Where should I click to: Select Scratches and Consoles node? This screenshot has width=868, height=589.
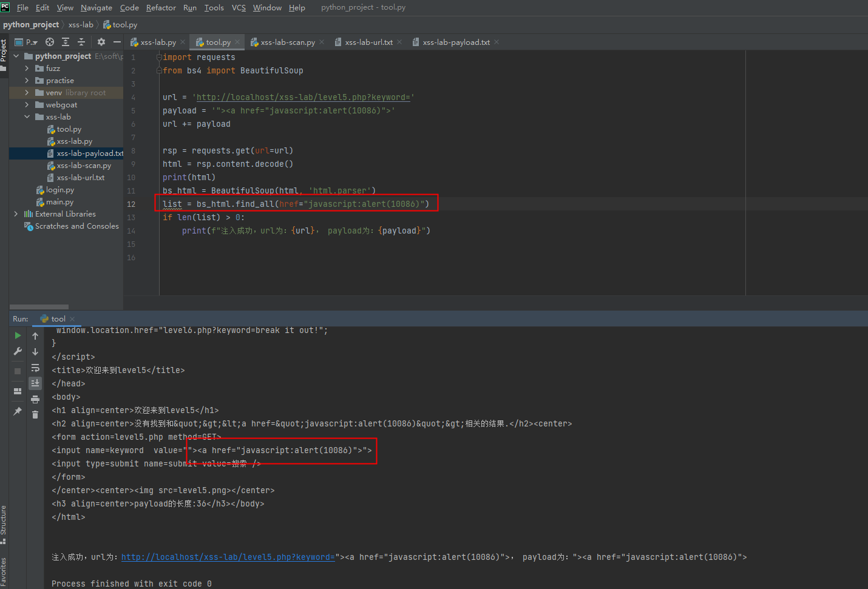point(71,226)
